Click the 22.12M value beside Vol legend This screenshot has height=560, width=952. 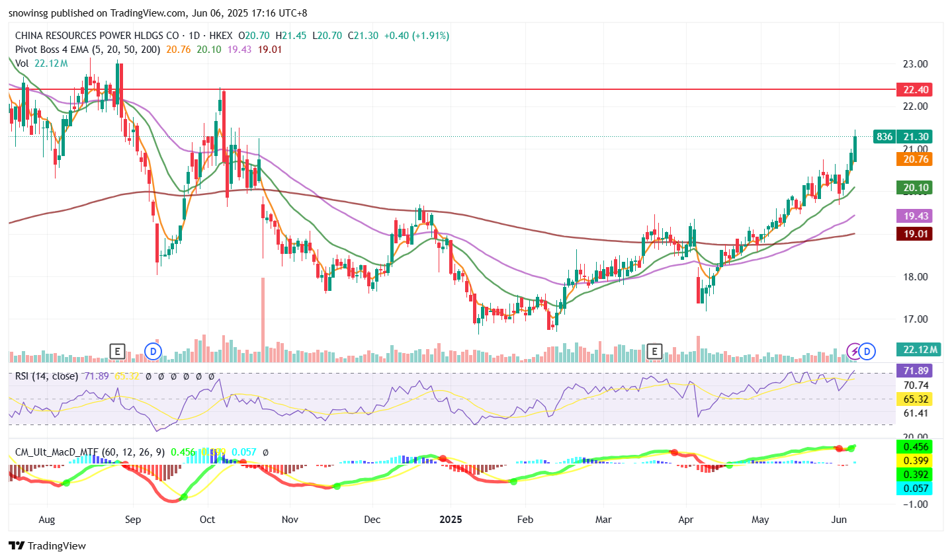[52, 63]
